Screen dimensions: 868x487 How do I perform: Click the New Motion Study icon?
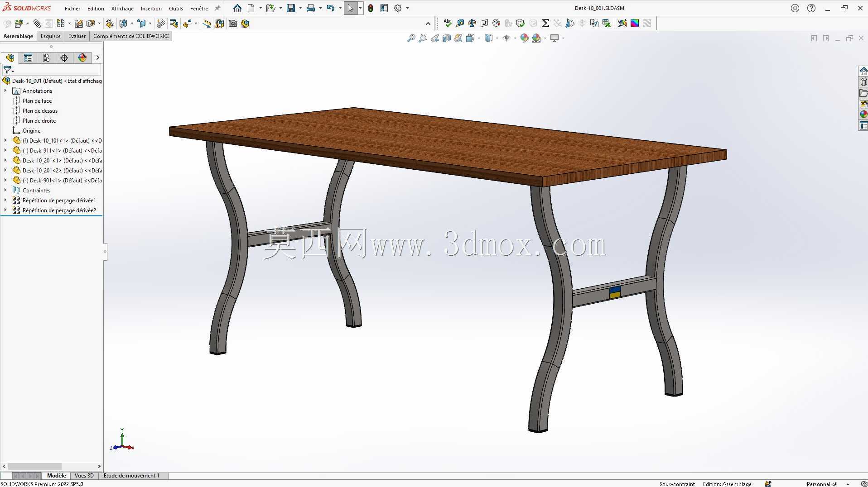(161, 24)
